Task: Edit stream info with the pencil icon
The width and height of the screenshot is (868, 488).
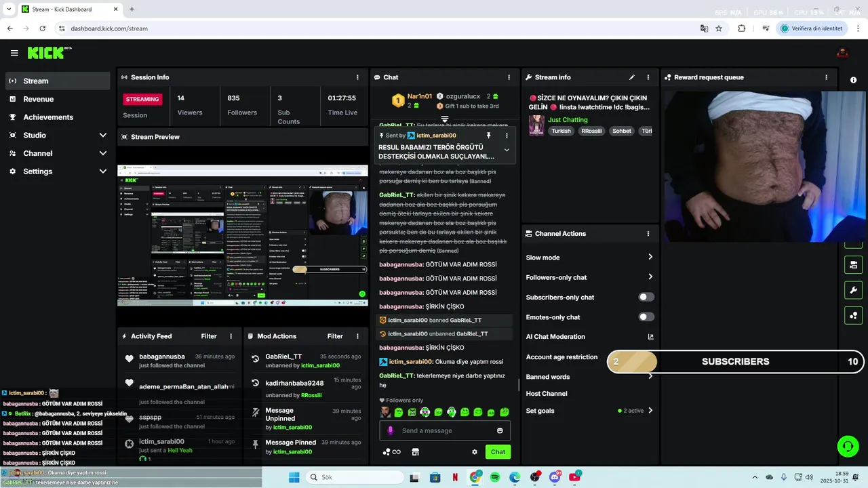Action: 632,77
